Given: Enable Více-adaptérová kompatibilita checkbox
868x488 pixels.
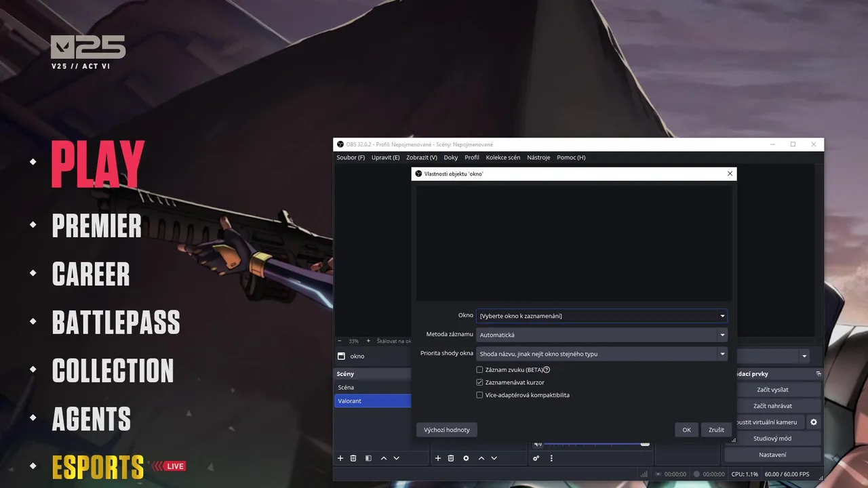Looking at the screenshot, I should pyautogui.click(x=479, y=395).
